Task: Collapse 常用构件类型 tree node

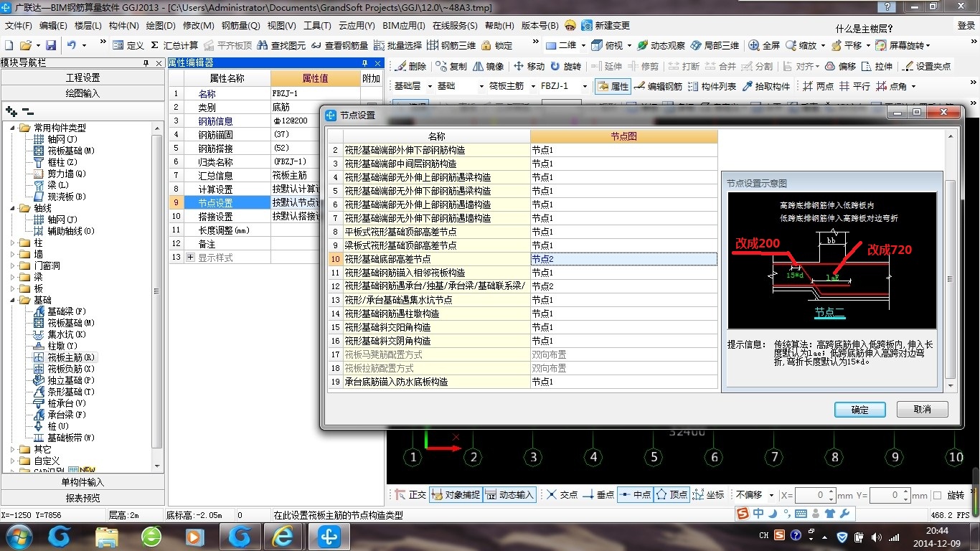Action: (x=14, y=128)
